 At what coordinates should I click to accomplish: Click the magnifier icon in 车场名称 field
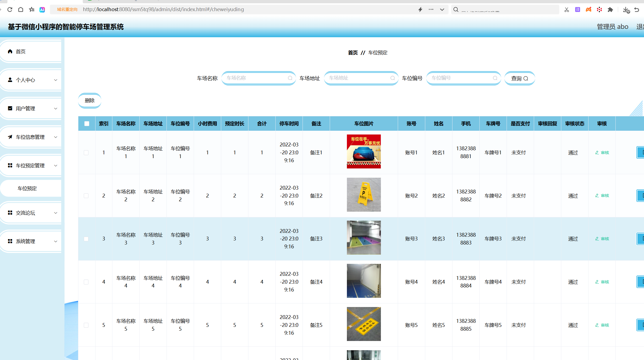pos(290,78)
